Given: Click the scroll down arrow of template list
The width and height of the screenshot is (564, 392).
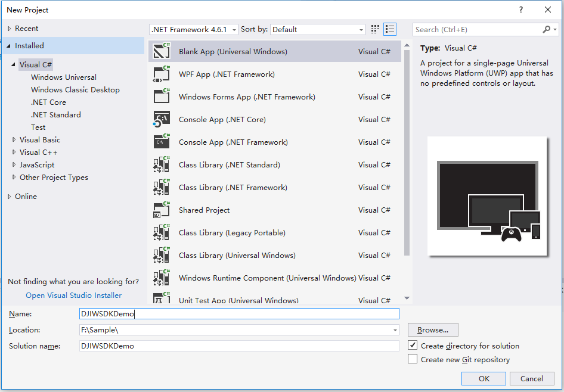Looking at the screenshot, I should pos(407,298).
